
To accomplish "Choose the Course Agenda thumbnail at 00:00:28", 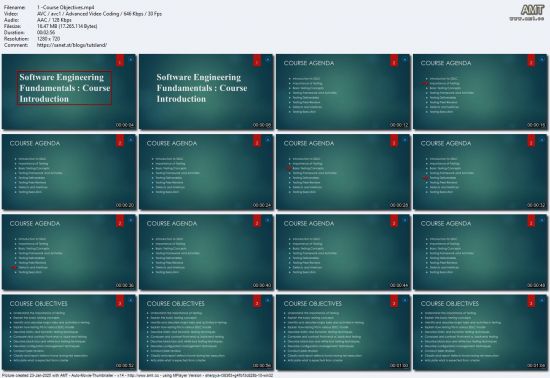I will tap(343, 172).
